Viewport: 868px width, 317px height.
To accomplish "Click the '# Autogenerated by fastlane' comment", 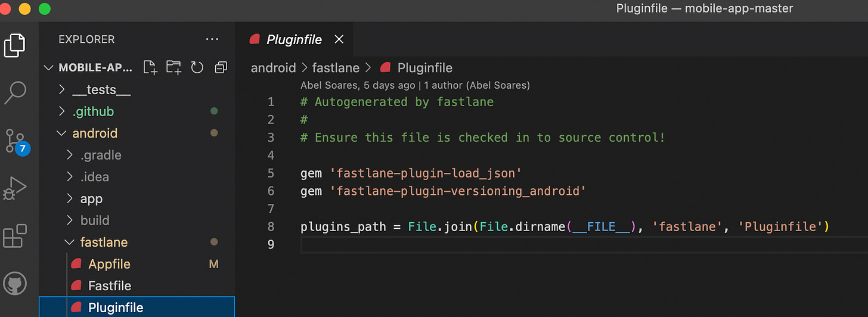I will 397,102.
